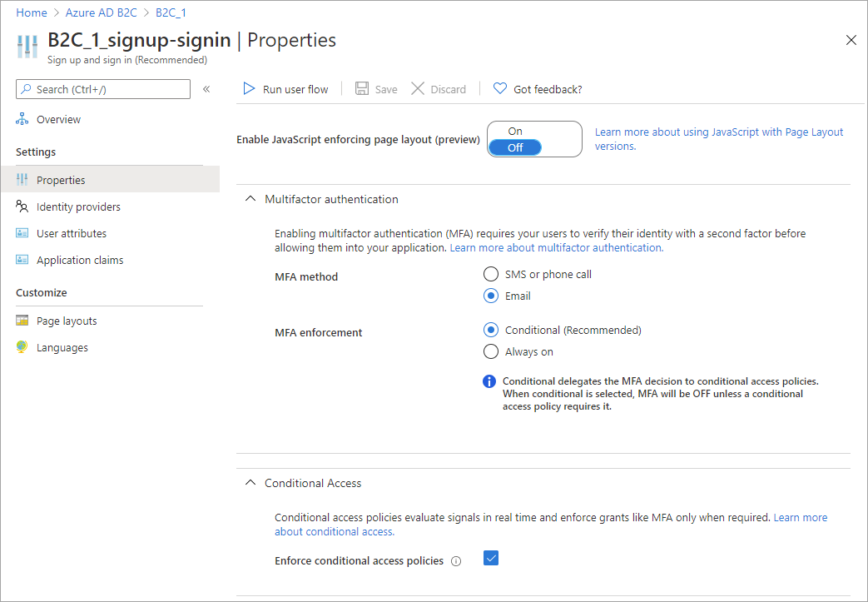Screen dimensions: 868x602
Task: Collapse the sidebar menu with the double chevron
Action: [206, 89]
